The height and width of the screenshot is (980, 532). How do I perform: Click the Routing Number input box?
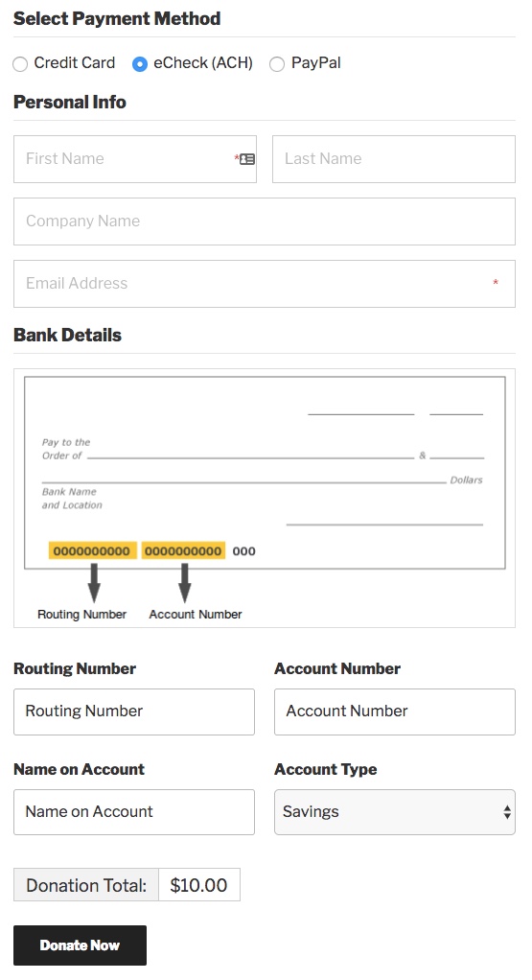click(134, 712)
